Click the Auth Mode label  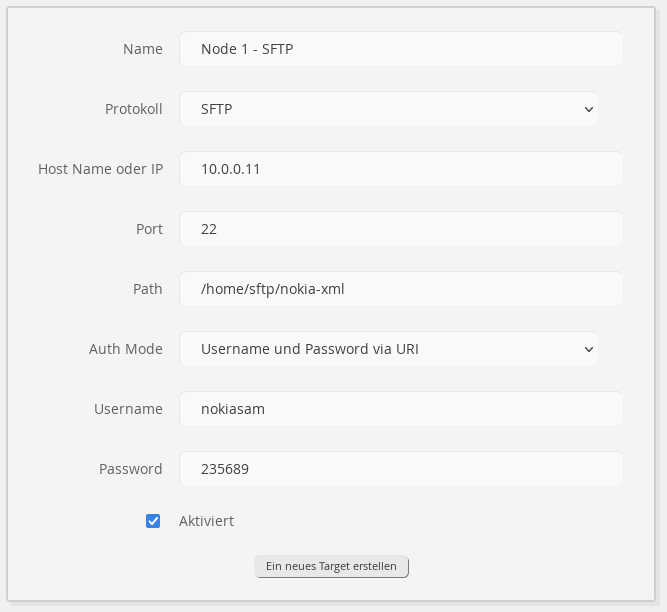125,349
